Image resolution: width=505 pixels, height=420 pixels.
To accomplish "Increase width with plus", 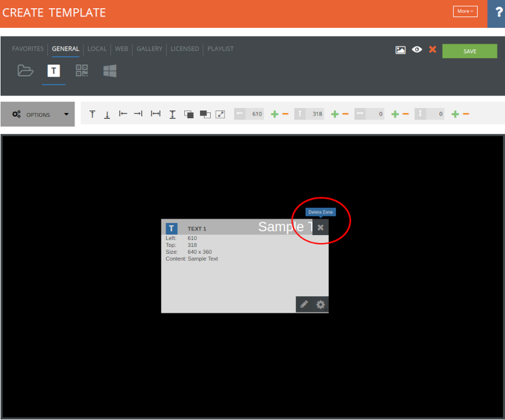I will click(395, 114).
